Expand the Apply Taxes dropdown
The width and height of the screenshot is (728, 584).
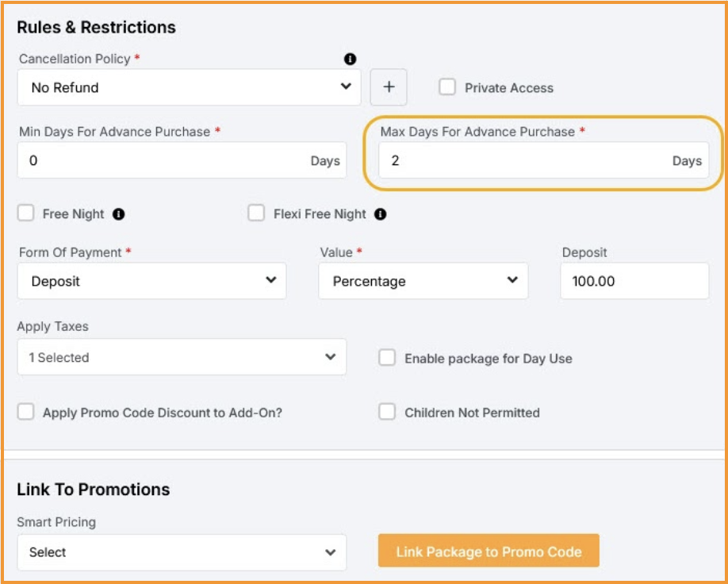point(182,357)
